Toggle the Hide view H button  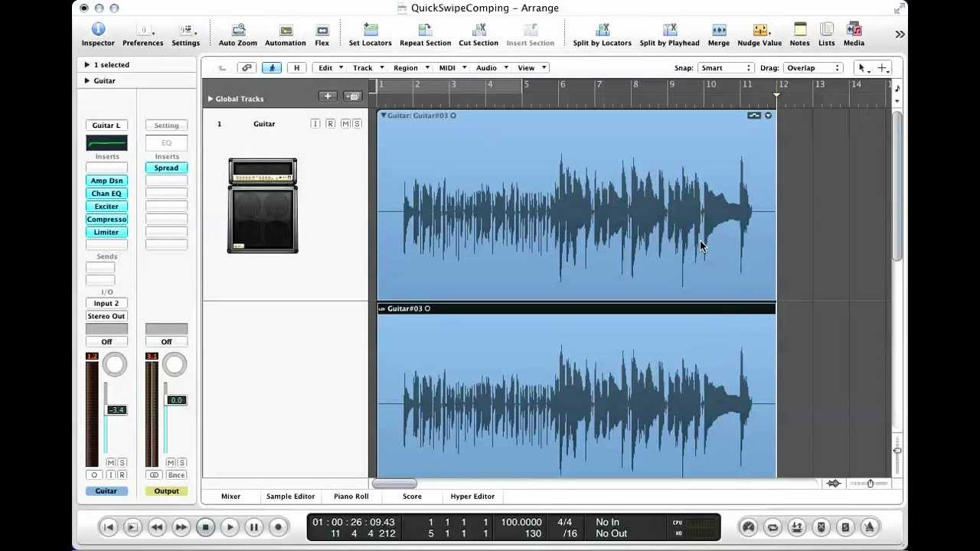(x=297, y=68)
